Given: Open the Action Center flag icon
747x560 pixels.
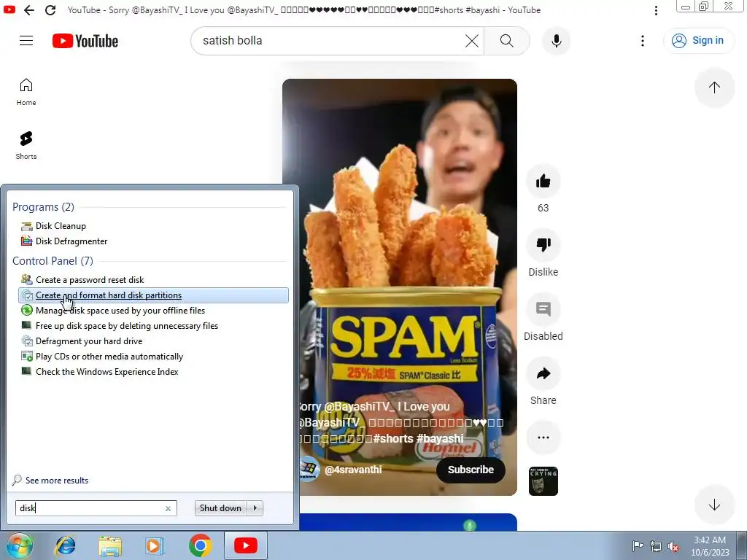Looking at the screenshot, I should pyautogui.click(x=637, y=546).
